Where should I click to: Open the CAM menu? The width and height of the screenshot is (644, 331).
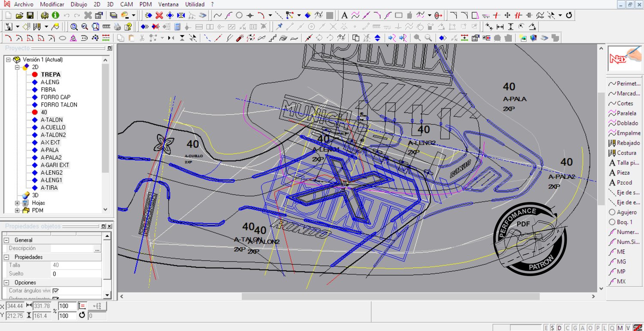coord(126,4)
